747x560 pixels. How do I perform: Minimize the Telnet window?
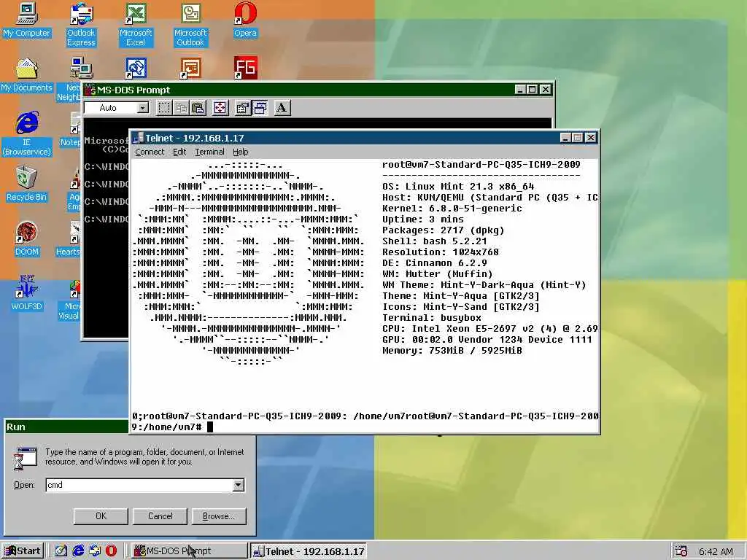tap(565, 138)
